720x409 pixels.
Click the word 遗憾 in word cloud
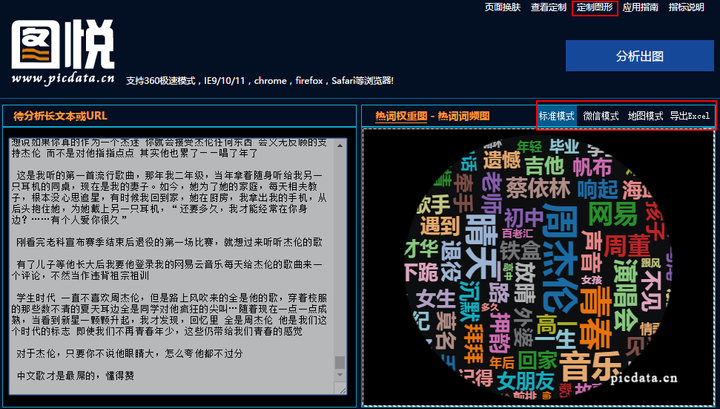coord(502,160)
